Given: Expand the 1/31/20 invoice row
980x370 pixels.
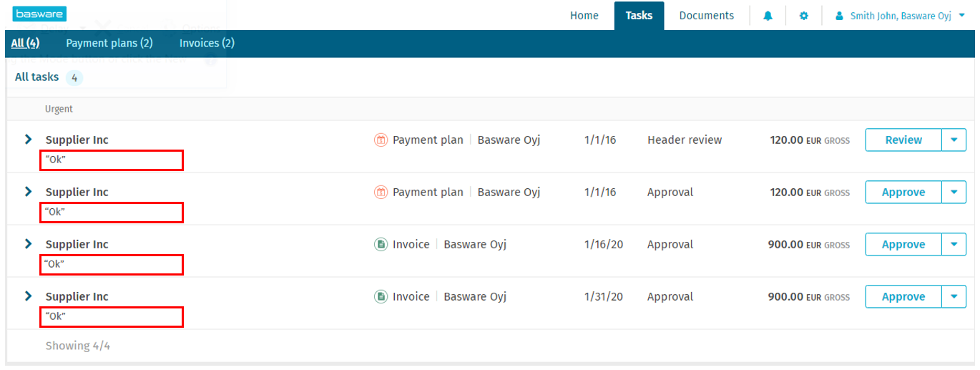Looking at the screenshot, I should tap(29, 296).
